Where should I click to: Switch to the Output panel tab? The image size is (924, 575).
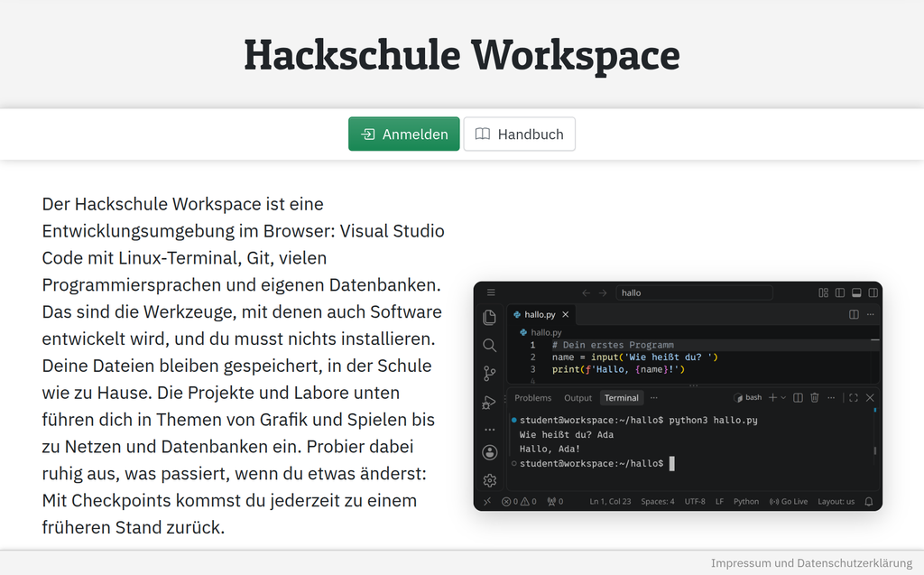pyautogui.click(x=577, y=397)
